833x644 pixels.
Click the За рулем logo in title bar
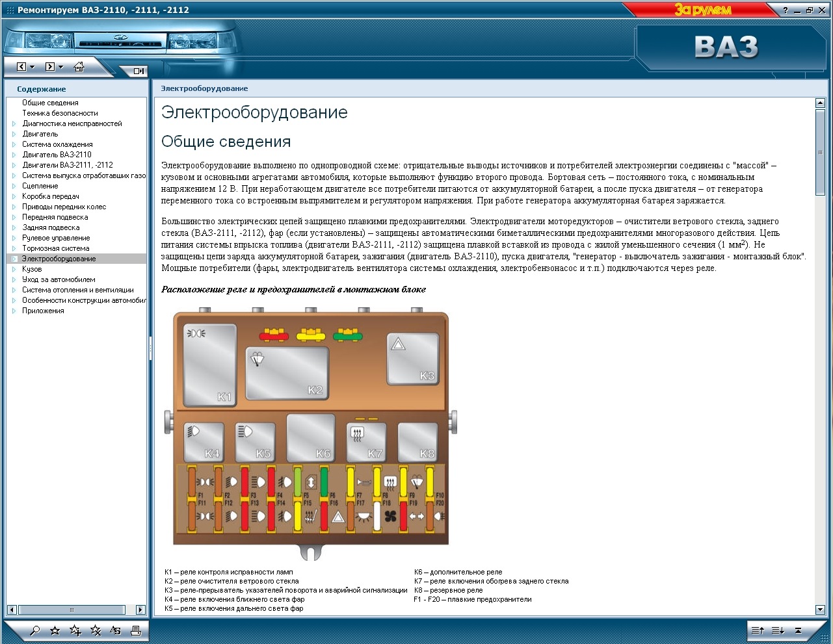(x=702, y=10)
